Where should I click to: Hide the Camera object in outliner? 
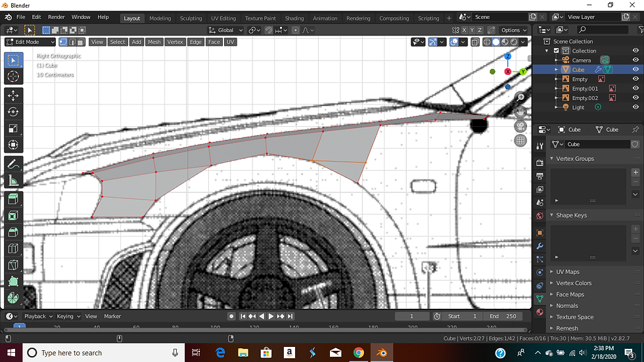(x=635, y=60)
